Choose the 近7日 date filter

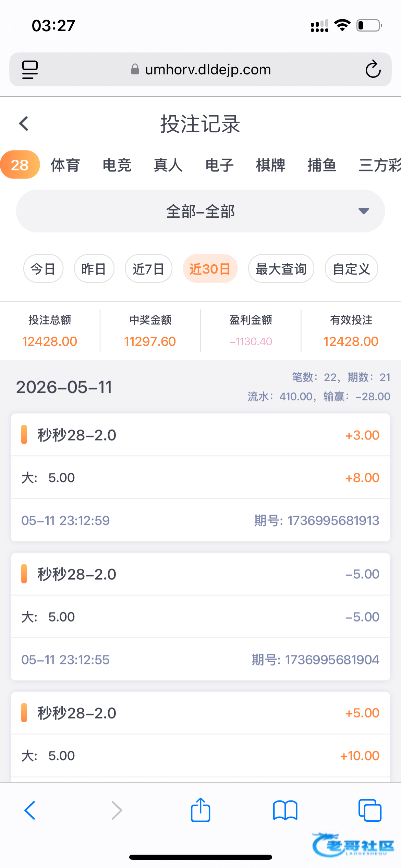pyautogui.click(x=148, y=269)
